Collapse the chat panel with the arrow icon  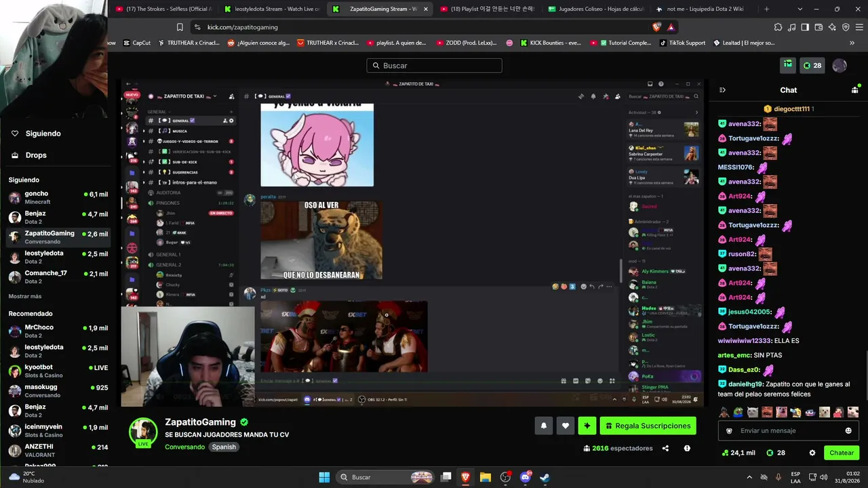click(x=722, y=89)
